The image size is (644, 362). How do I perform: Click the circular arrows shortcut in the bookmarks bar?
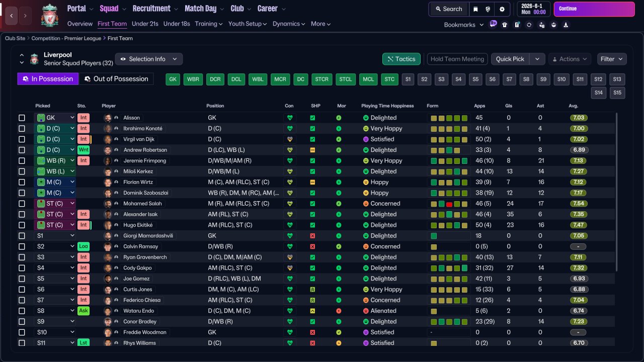pos(529,25)
